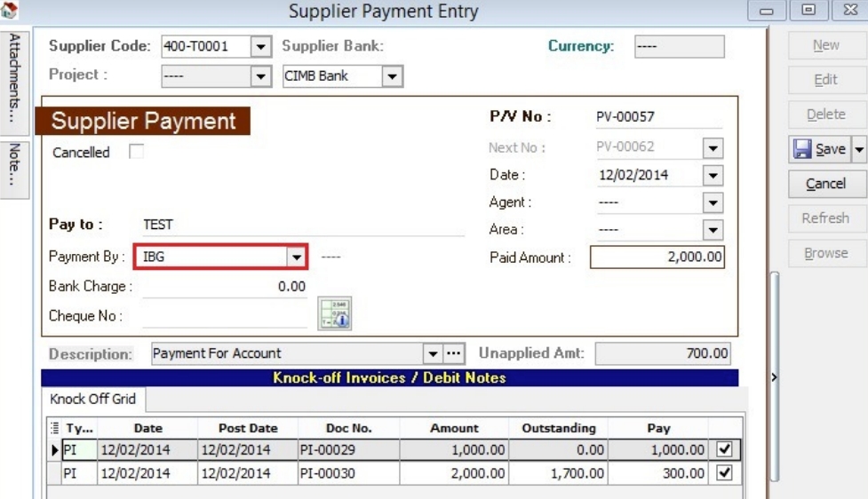The height and width of the screenshot is (499, 868).
Task: Click the Paid Amount field
Action: (x=657, y=257)
